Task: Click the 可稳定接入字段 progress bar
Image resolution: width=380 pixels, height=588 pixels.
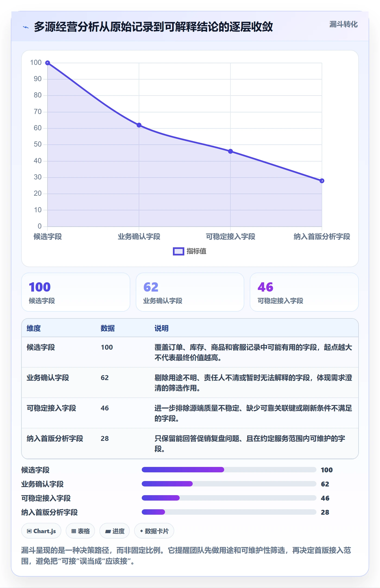Action: [229, 498]
